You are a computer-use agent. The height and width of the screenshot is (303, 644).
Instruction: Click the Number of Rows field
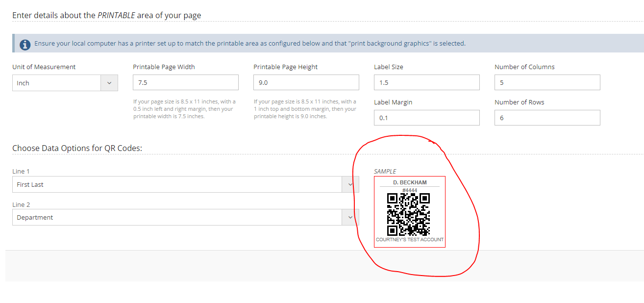click(x=547, y=118)
